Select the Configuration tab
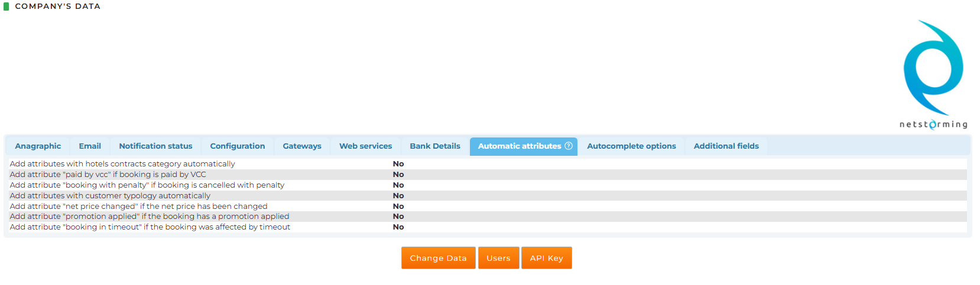 (238, 146)
